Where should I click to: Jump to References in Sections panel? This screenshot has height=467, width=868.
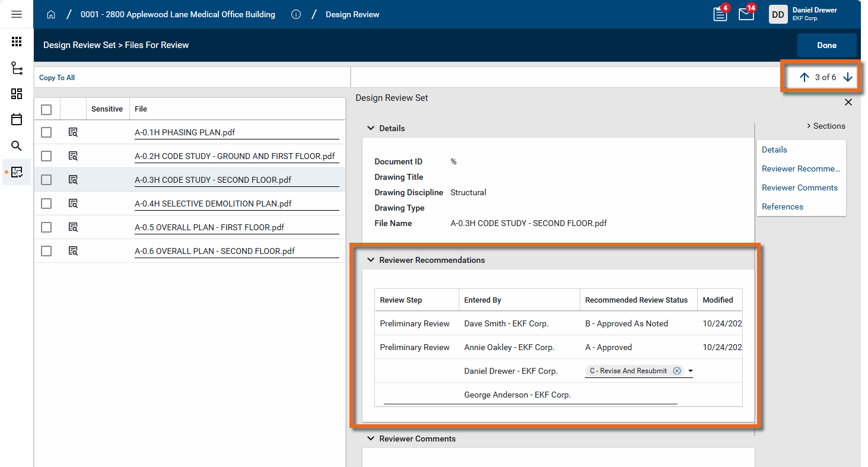pos(782,207)
